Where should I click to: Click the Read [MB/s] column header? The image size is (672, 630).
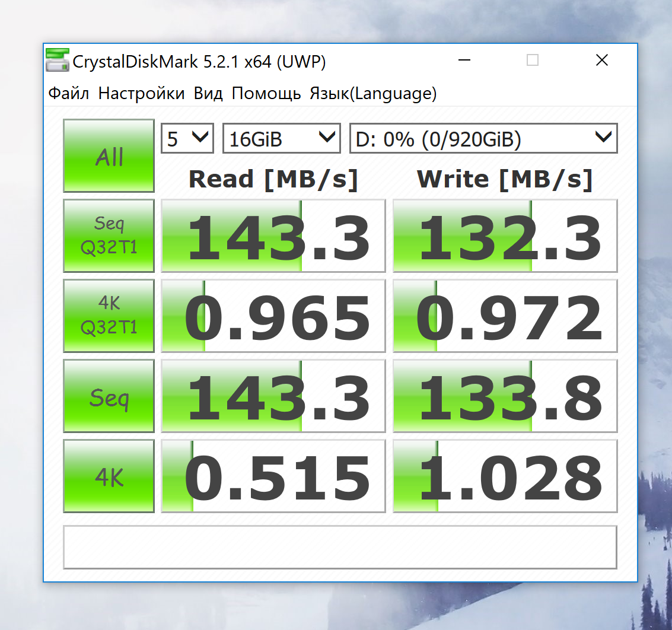coord(273,179)
